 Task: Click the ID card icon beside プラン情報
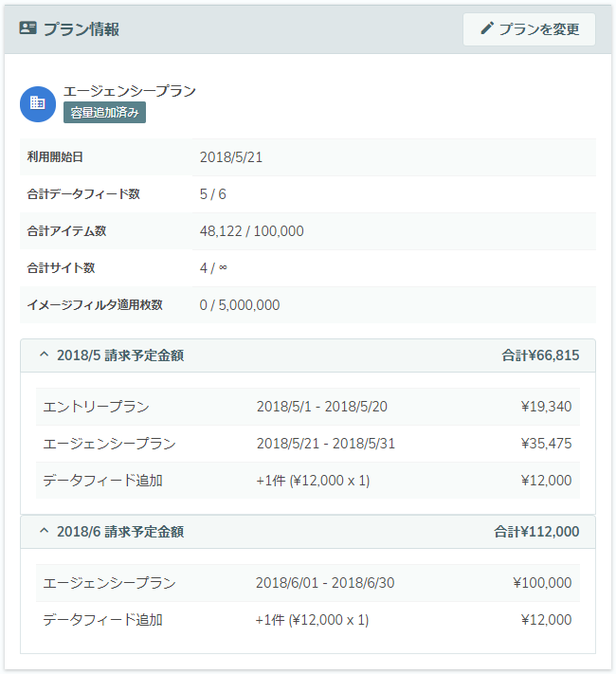click(27, 28)
